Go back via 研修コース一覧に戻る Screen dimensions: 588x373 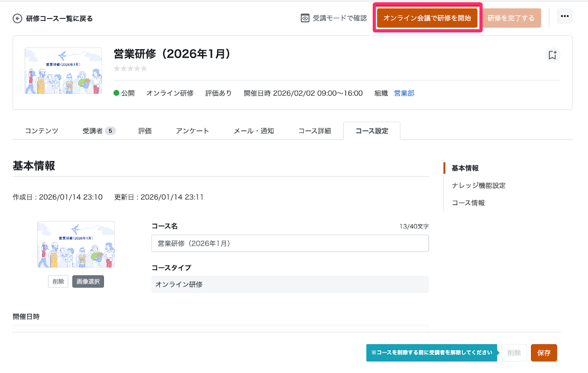(x=59, y=19)
